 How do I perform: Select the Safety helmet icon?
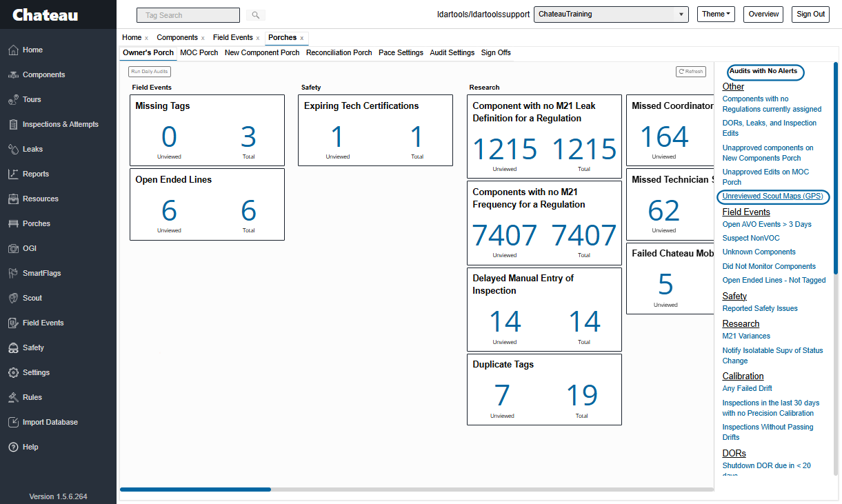(x=12, y=347)
